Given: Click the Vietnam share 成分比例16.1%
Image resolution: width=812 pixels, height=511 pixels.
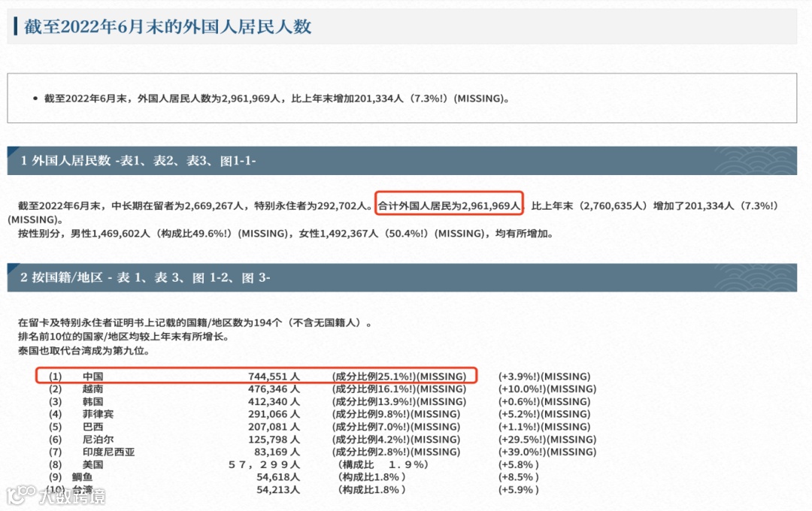Looking at the screenshot, I should coord(398,389).
